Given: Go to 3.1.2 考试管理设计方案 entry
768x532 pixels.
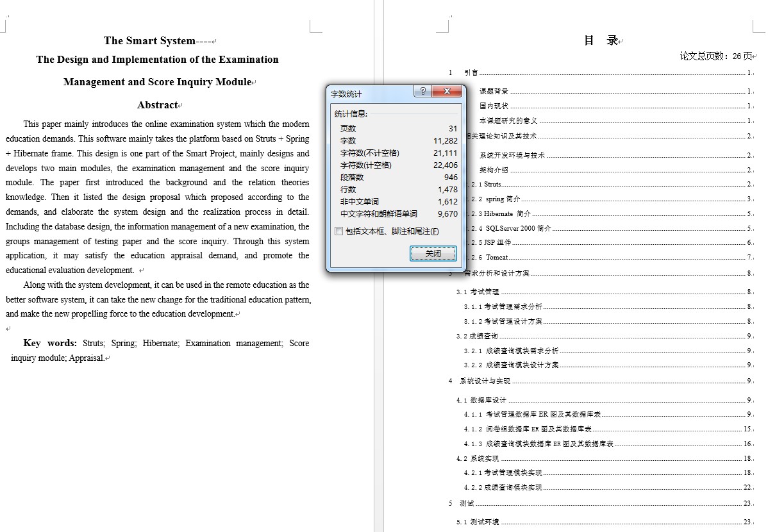Looking at the screenshot, I should (x=608, y=321).
